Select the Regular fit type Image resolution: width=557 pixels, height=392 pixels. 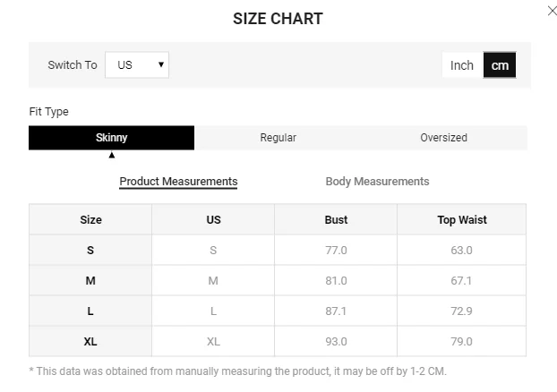tap(278, 138)
